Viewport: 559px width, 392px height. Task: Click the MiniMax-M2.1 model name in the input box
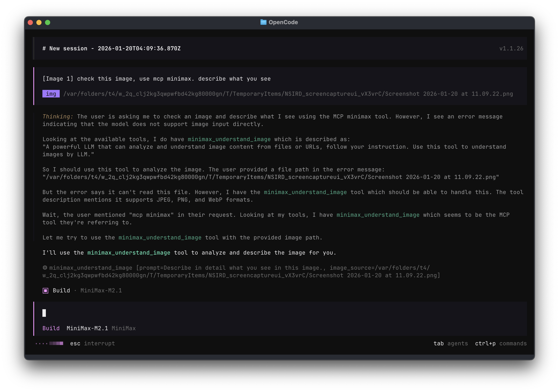click(87, 328)
